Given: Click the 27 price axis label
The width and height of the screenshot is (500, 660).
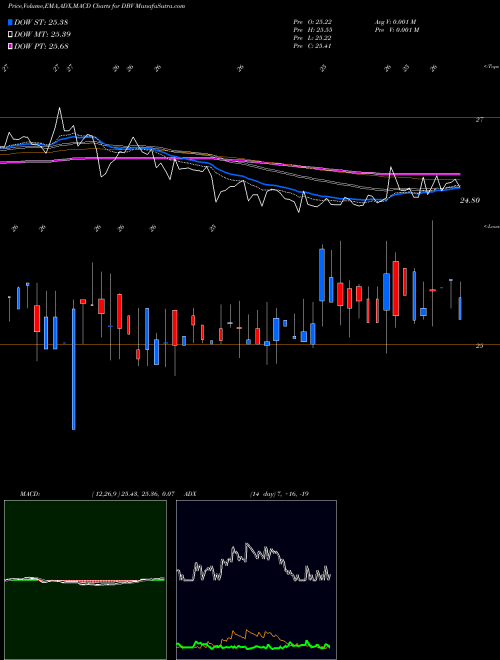Looking at the screenshot, I should point(479,120).
